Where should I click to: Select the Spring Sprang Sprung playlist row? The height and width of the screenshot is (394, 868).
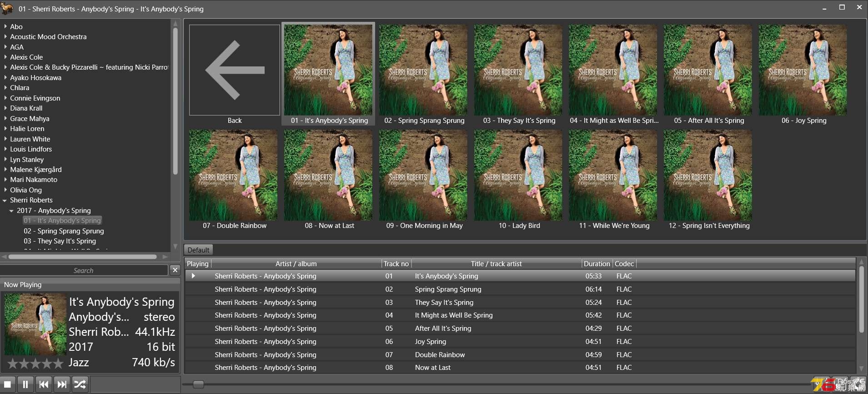coord(520,289)
